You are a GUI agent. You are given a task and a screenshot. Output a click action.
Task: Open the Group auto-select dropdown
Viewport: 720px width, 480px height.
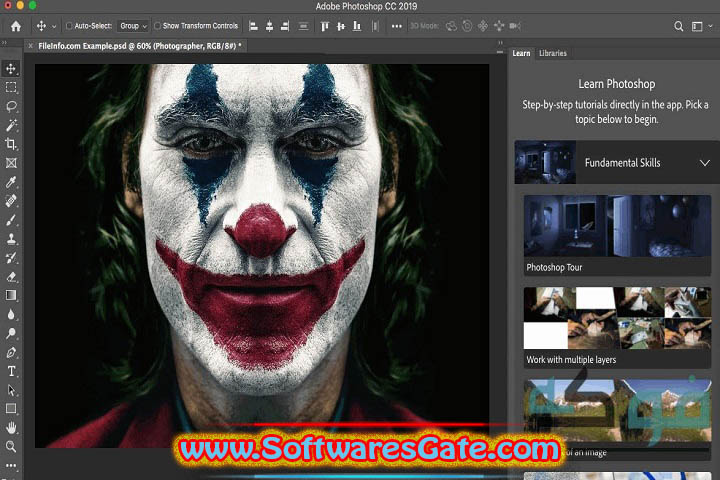[133, 26]
